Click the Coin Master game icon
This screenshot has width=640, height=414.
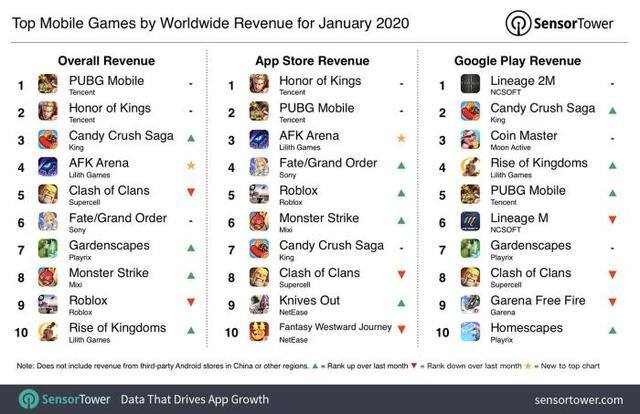[x=470, y=139]
